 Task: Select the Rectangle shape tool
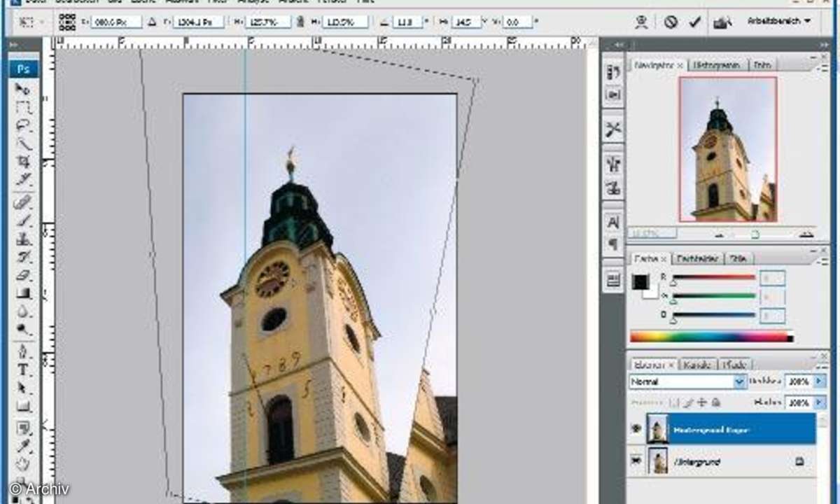(x=23, y=405)
